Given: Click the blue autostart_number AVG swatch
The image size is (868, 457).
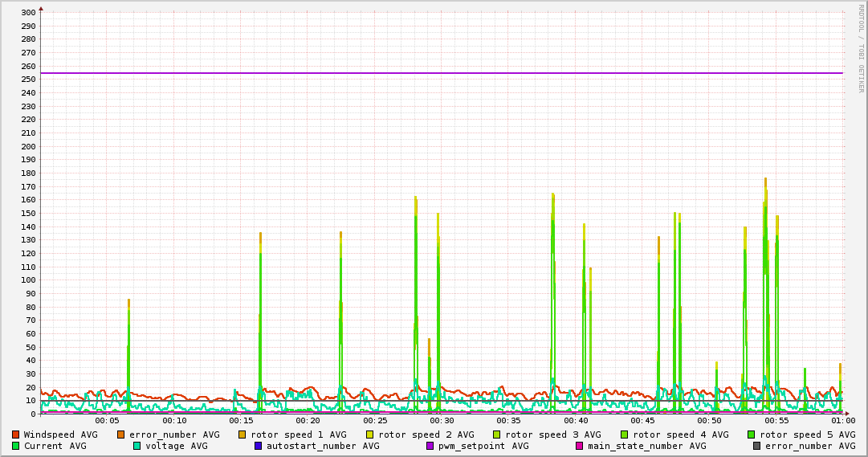Looking at the screenshot, I should click(258, 446).
